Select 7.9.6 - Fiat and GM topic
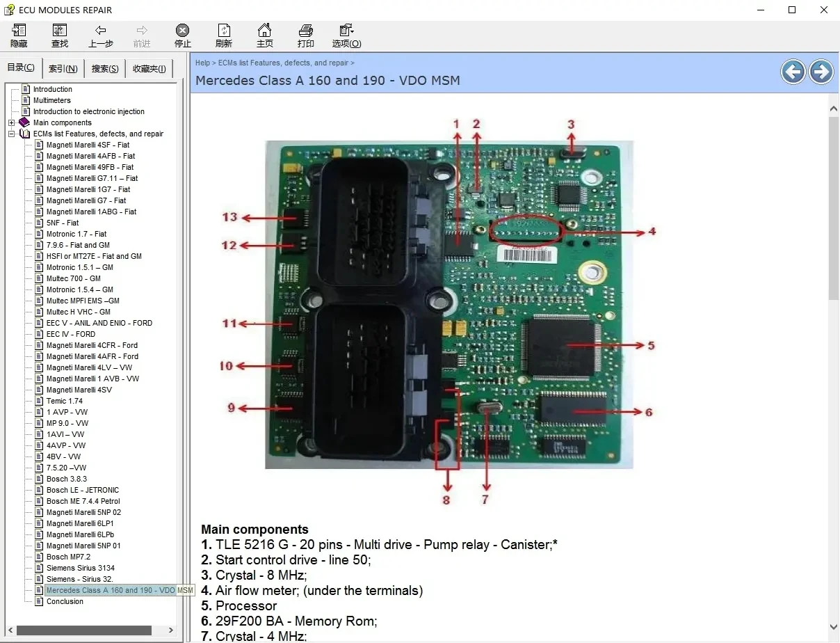The image size is (840, 643). 78,245
